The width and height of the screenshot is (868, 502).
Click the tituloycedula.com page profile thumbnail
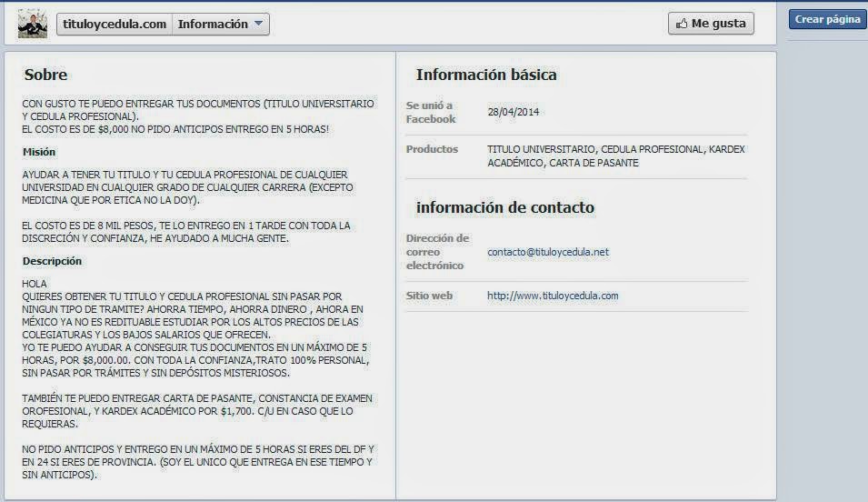click(32, 24)
